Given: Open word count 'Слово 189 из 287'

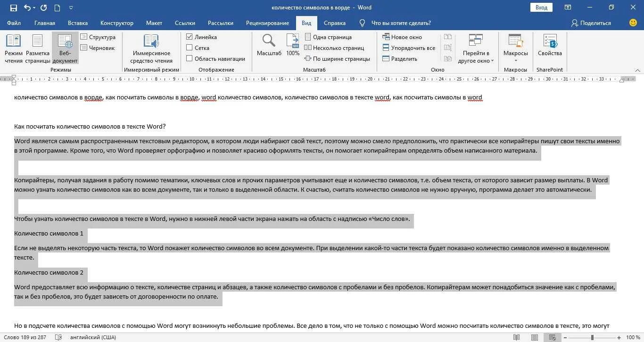Looking at the screenshot, I should tap(25, 337).
